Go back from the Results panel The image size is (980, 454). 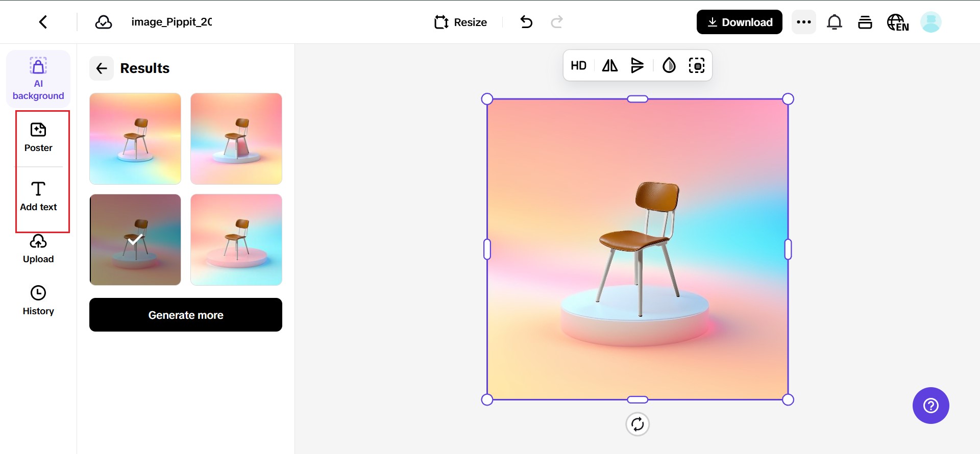(102, 68)
